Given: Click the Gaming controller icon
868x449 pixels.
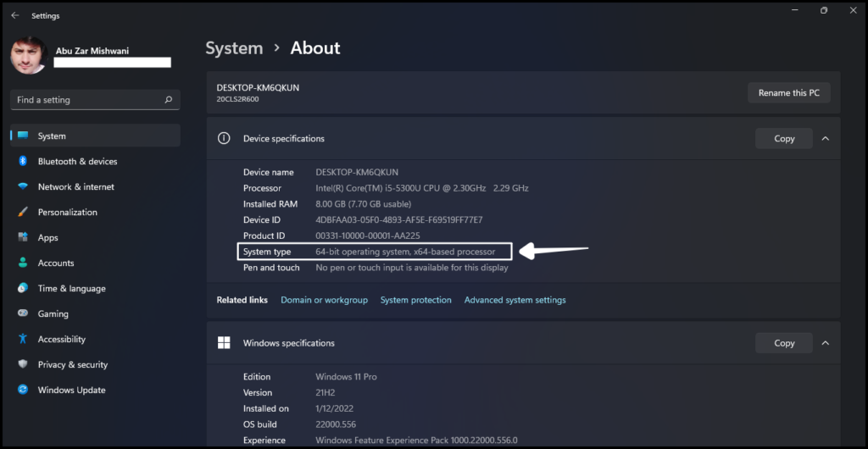Looking at the screenshot, I should tap(23, 313).
